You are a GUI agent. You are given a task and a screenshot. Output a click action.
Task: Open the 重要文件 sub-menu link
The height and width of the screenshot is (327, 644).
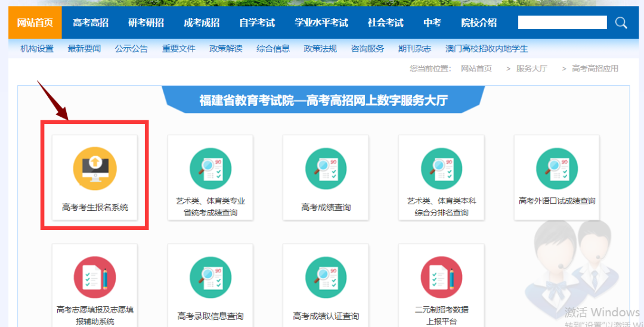(x=179, y=49)
